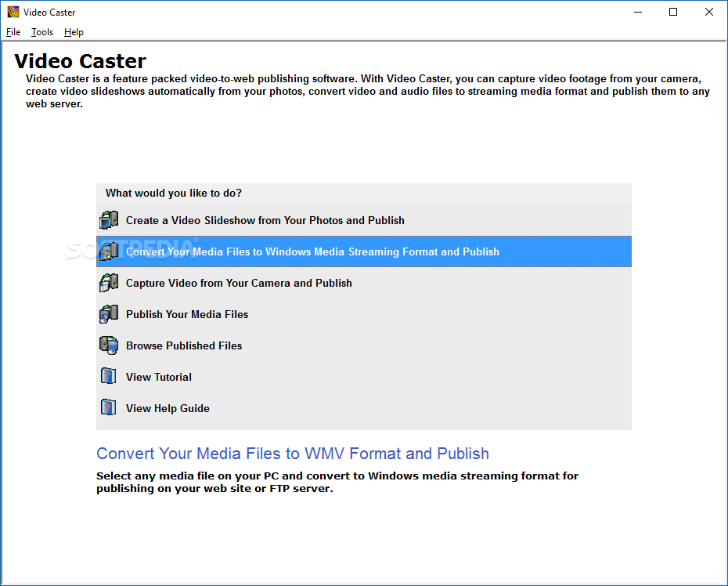Image resolution: width=728 pixels, height=586 pixels.
Task: Click the tutorial book icon beside View Tutorial
Action: (109, 376)
